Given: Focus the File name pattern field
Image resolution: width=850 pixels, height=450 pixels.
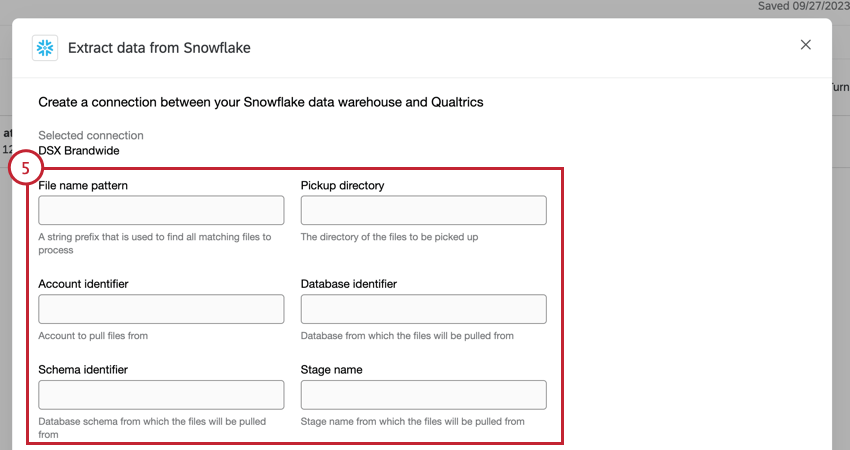Looking at the screenshot, I should tap(161, 210).
